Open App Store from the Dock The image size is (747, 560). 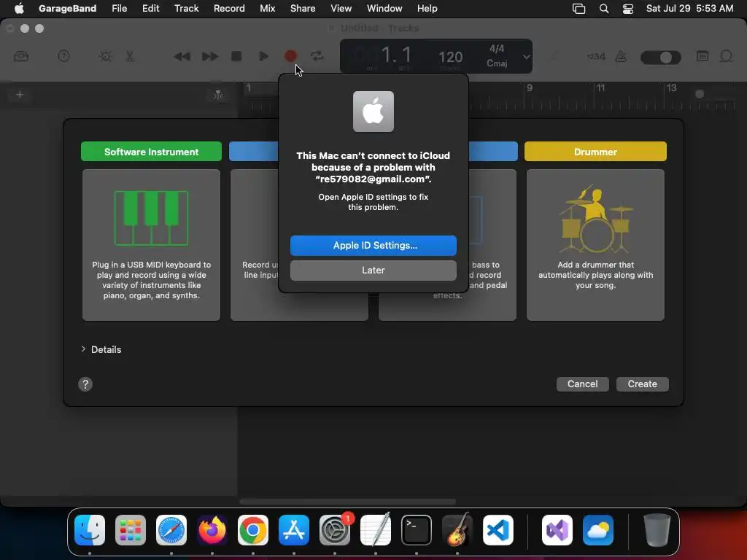(x=294, y=530)
